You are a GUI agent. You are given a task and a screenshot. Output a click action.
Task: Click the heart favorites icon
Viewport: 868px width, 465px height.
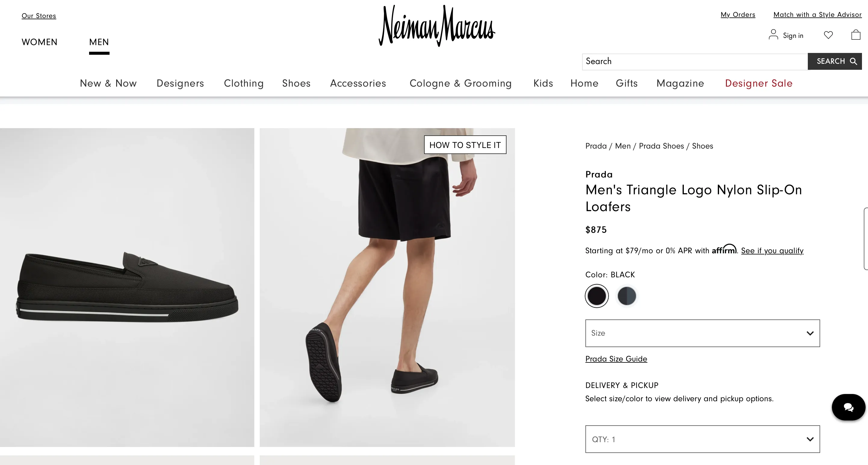pyautogui.click(x=828, y=35)
